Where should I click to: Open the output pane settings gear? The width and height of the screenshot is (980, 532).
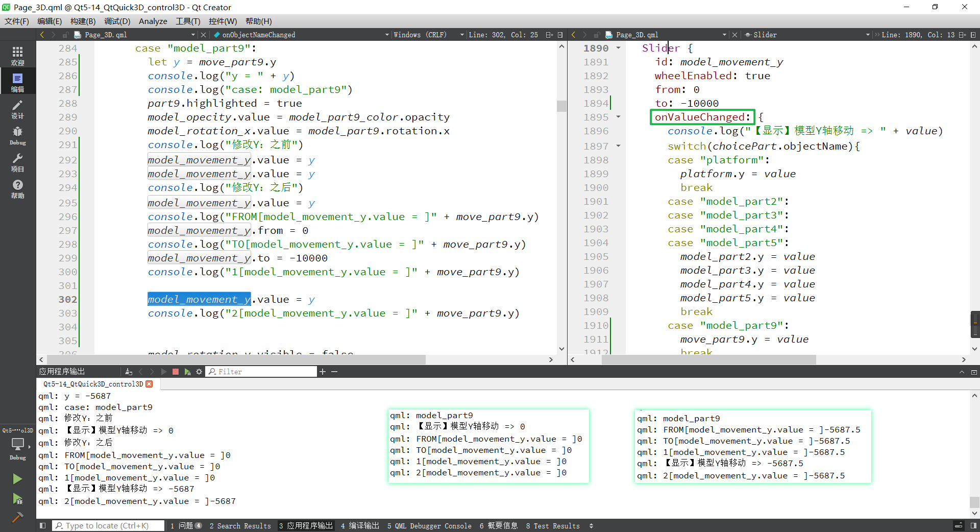[x=199, y=372]
